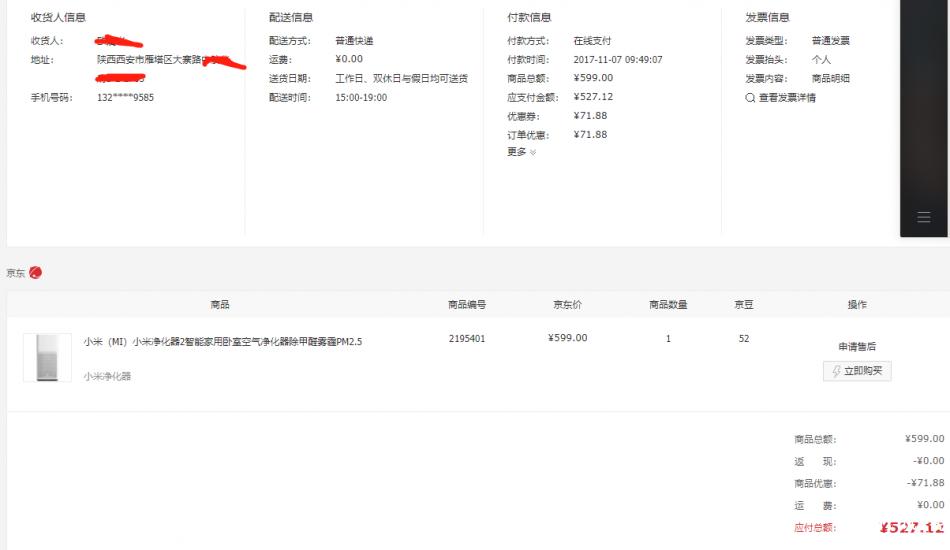Click delivery time 15:00-19:00
Viewport: 950px width, 550px height.
point(360,98)
